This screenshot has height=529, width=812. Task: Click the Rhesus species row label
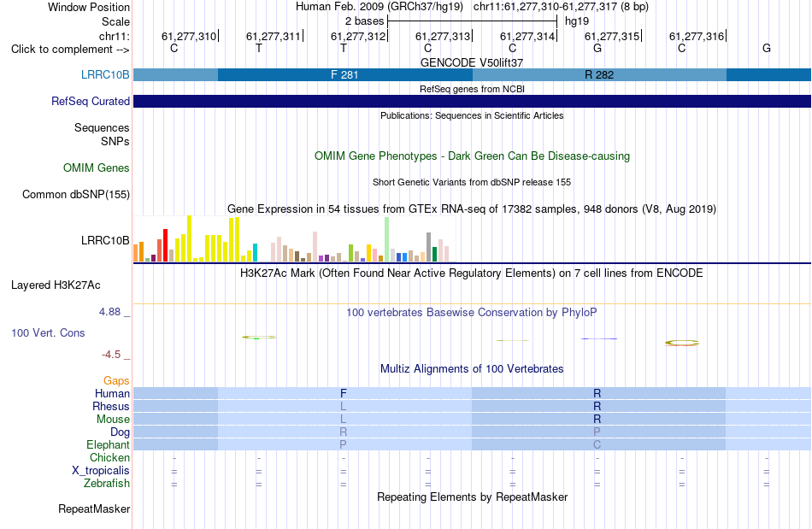click(x=111, y=406)
